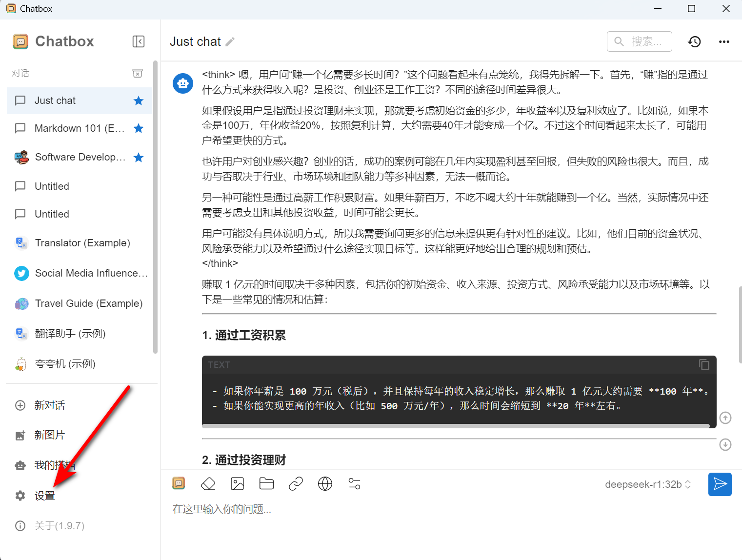Clear conversation context with the eraser icon
The height and width of the screenshot is (560, 742).
[208, 483]
